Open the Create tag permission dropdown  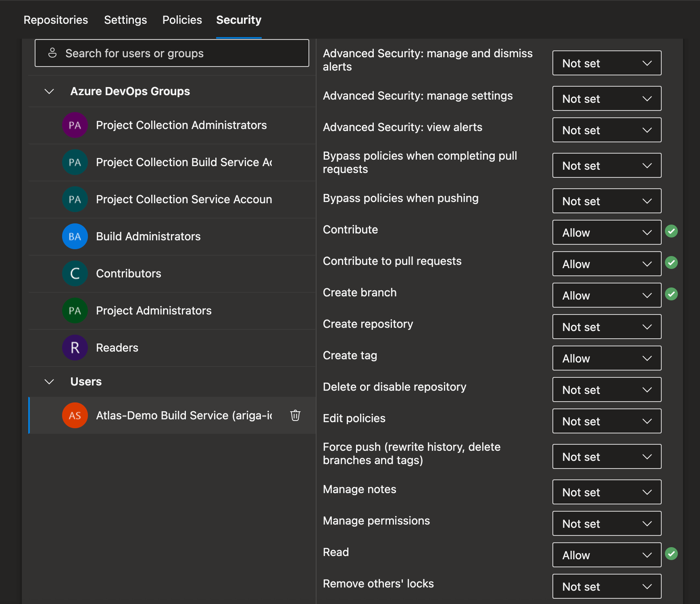606,358
